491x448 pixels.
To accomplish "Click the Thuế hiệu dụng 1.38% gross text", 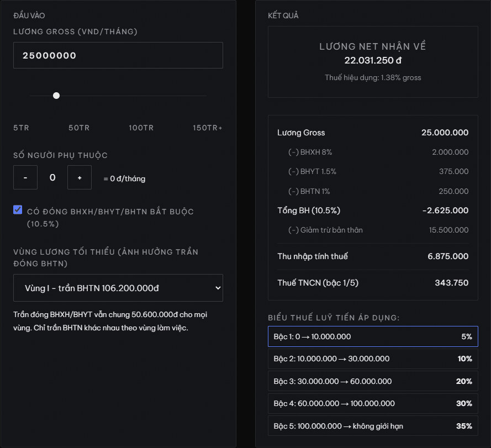I will [x=373, y=78].
